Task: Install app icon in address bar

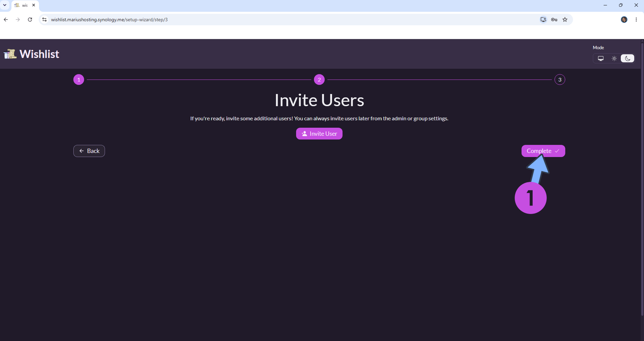Action: coord(543,20)
